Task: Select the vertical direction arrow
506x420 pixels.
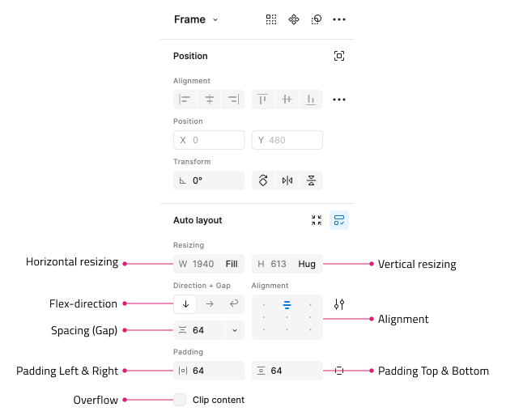Action: [185, 303]
